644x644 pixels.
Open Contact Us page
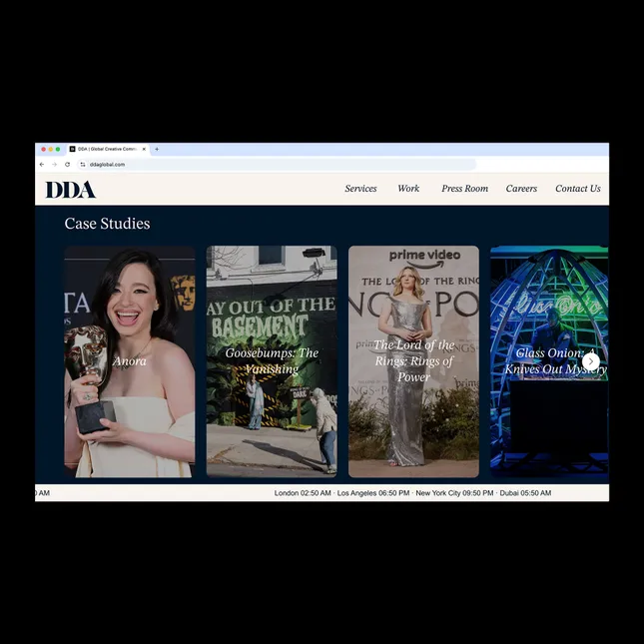pyautogui.click(x=578, y=189)
